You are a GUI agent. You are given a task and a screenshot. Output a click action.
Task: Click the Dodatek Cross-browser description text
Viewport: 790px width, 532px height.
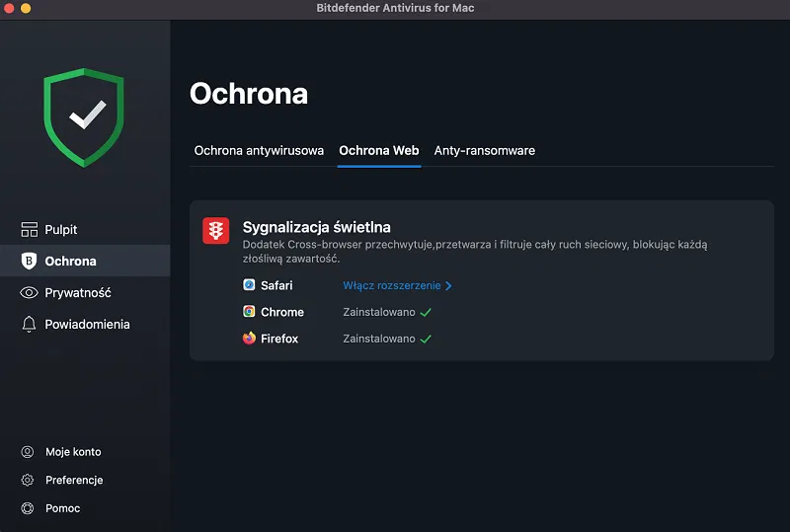[475, 252]
